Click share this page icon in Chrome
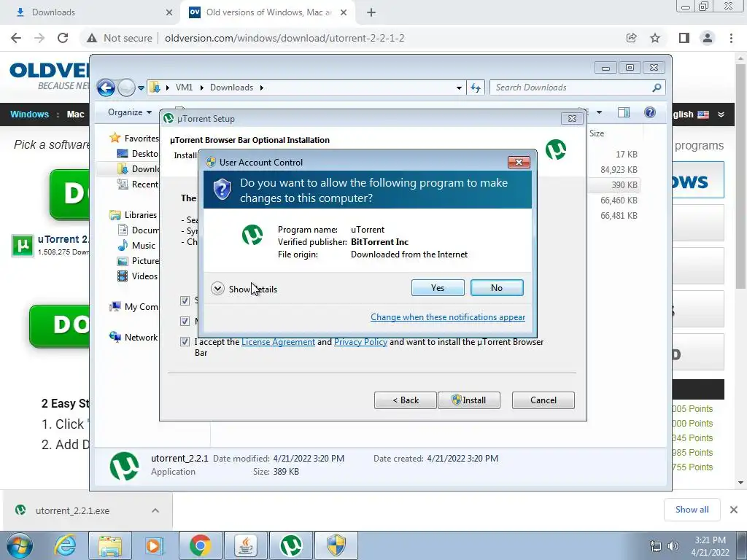The width and height of the screenshot is (747, 560). (632, 38)
